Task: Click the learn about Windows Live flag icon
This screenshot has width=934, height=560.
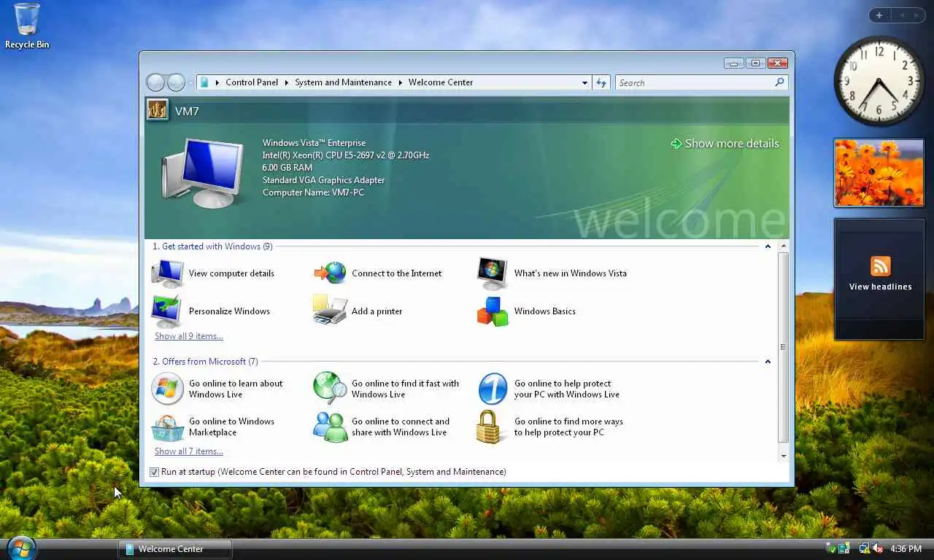Action: coord(167,389)
